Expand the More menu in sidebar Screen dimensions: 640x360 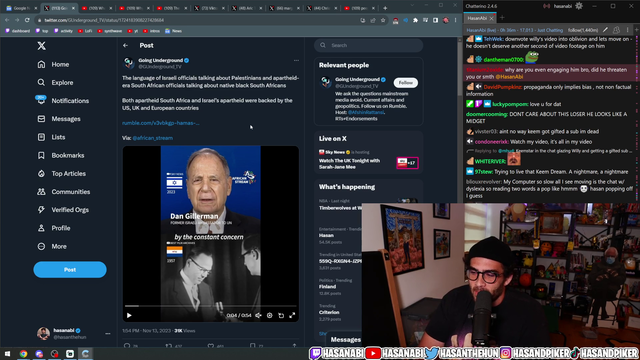tap(52, 247)
